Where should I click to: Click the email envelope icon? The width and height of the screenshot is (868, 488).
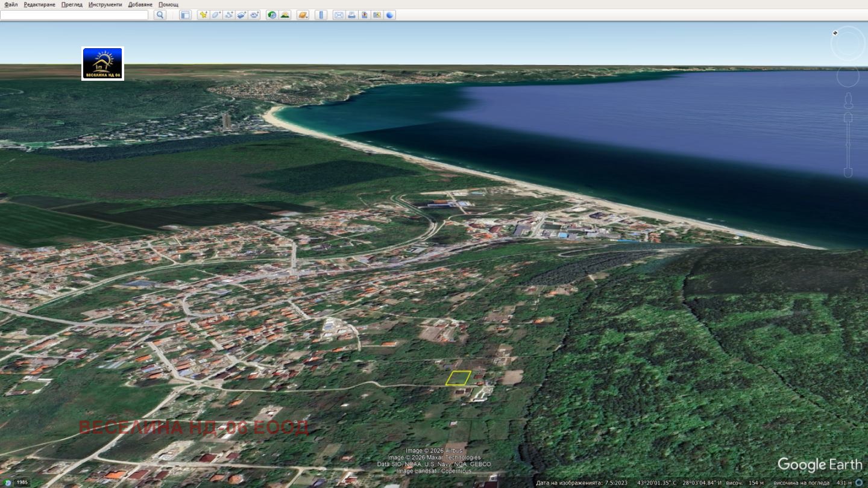339,15
